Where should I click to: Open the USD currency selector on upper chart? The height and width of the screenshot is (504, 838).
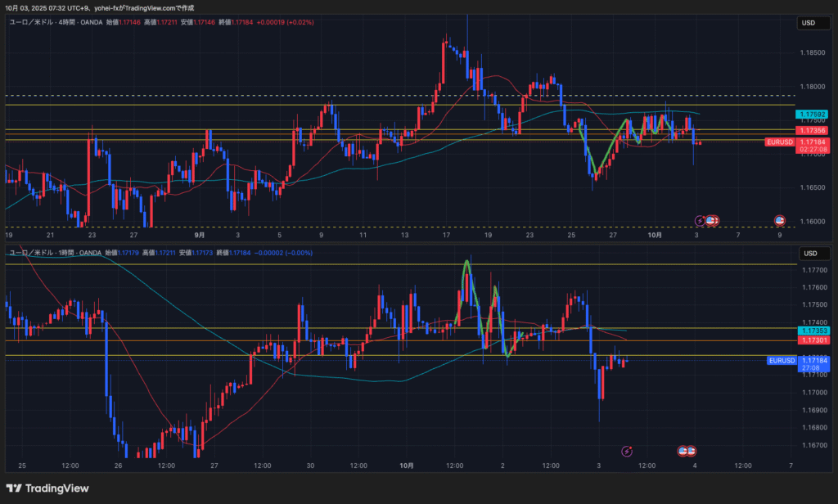(808, 23)
